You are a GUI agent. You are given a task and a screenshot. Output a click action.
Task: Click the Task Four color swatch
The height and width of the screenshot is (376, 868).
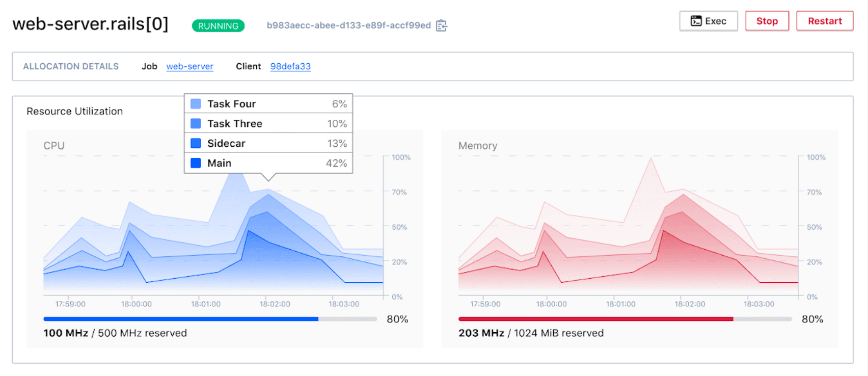196,104
